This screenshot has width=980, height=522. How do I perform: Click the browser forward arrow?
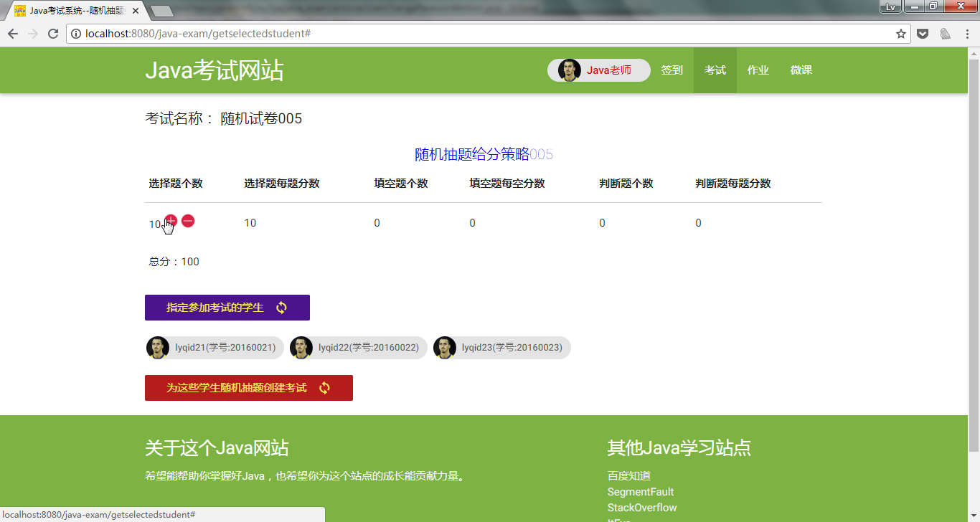(33, 34)
